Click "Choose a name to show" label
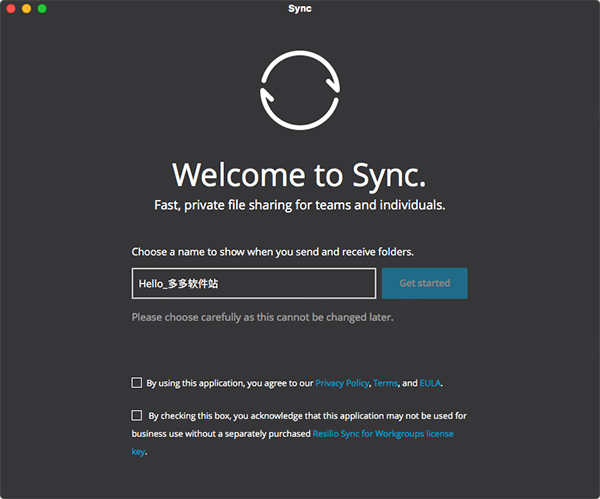 coord(272,252)
